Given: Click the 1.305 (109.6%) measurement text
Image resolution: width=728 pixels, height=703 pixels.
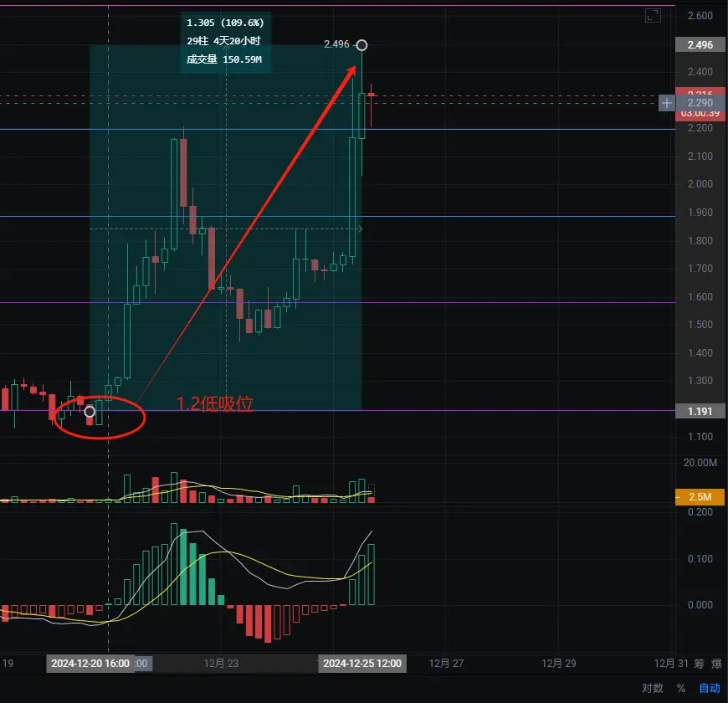Looking at the screenshot, I should (x=225, y=23).
